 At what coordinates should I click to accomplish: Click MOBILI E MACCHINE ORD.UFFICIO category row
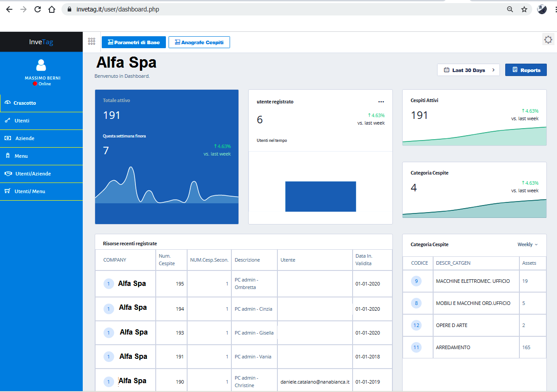[x=474, y=303]
